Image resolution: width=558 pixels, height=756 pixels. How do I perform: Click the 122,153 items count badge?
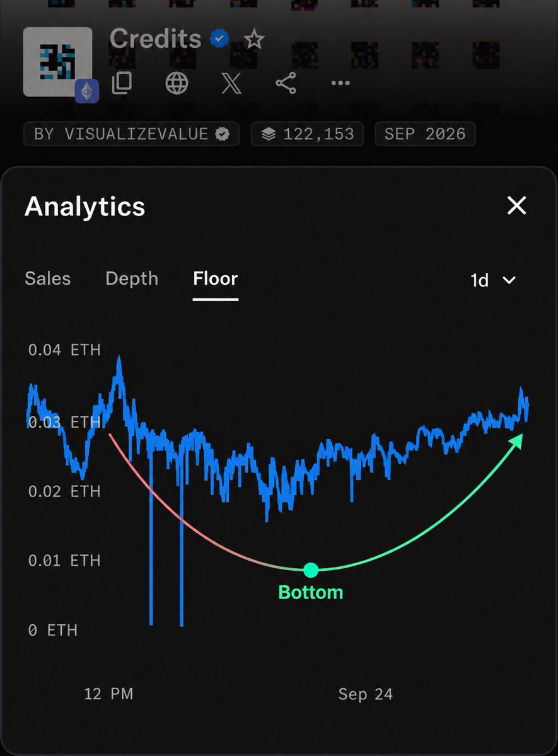click(307, 134)
